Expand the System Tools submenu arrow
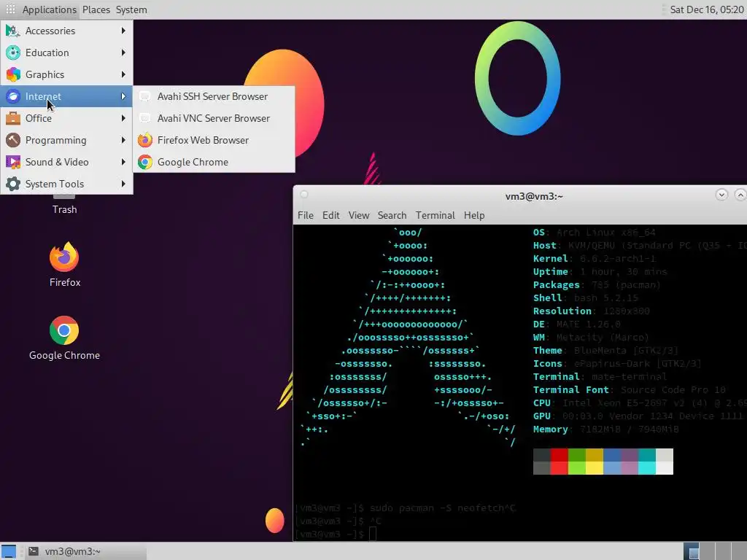 [x=123, y=184]
